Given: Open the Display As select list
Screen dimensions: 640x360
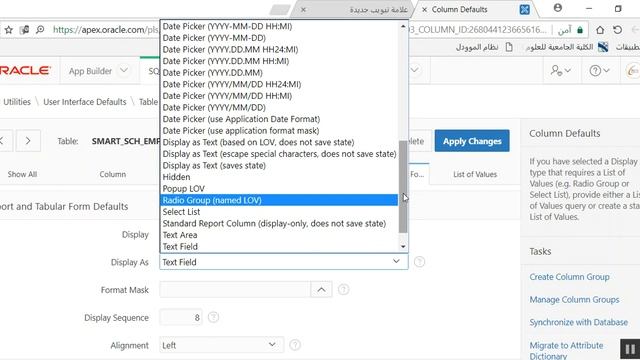Looking at the screenshot, I should [x=284, y=262].
